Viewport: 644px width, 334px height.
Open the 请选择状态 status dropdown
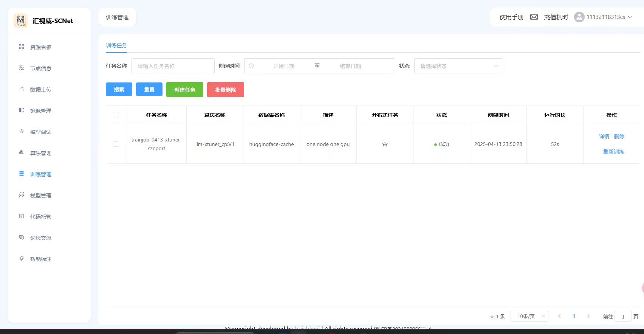click(458, 66)
